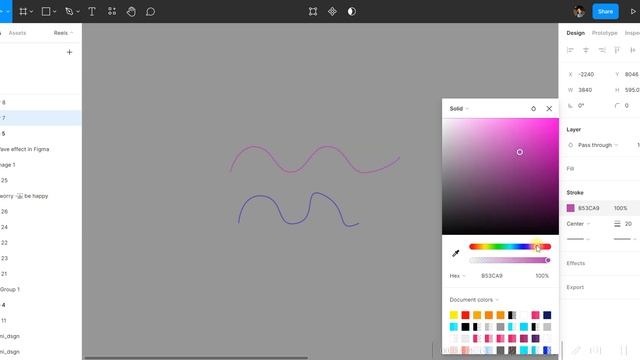The width and height of the screenshot is (640, 360).
Task: Click the 100% opacity field in picker
Action: click(542, 276)
